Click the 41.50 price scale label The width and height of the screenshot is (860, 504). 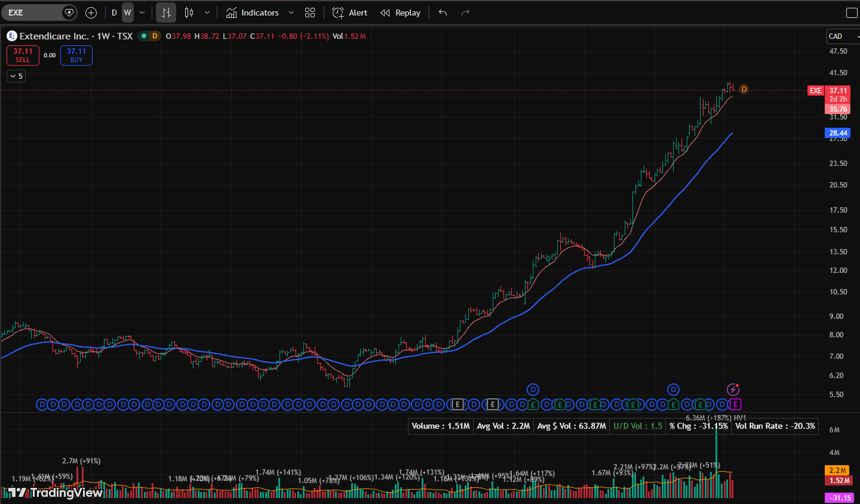pyautogui.click(x=838, y=73)
